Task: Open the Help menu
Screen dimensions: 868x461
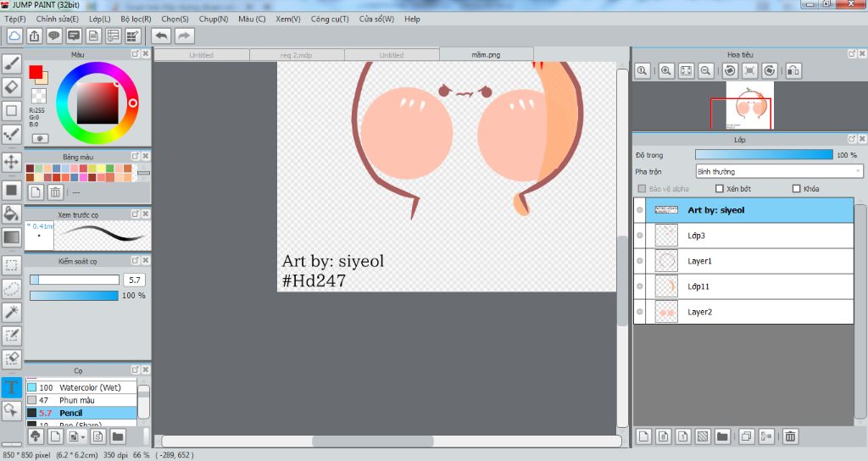Action: [x=412, y=19]
